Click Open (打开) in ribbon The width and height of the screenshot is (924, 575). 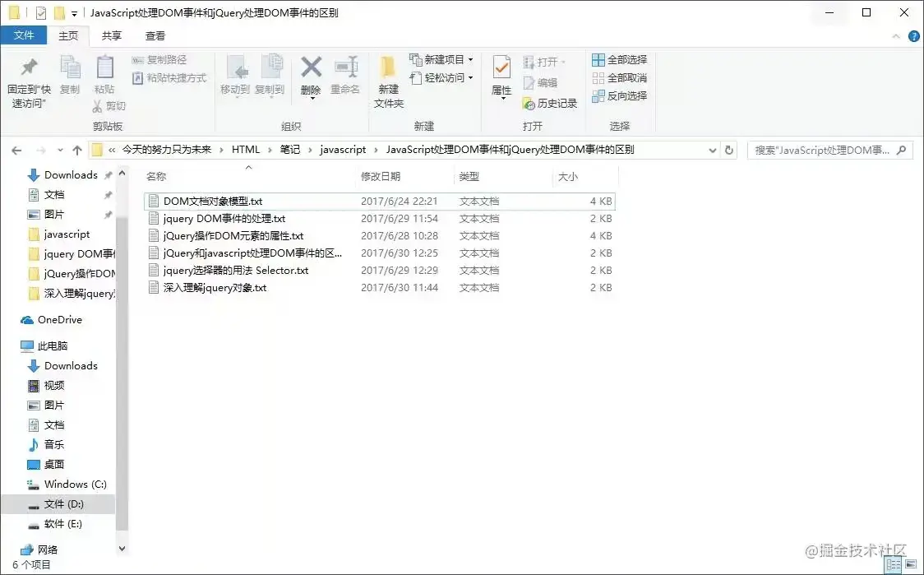[x=543, y=62]
